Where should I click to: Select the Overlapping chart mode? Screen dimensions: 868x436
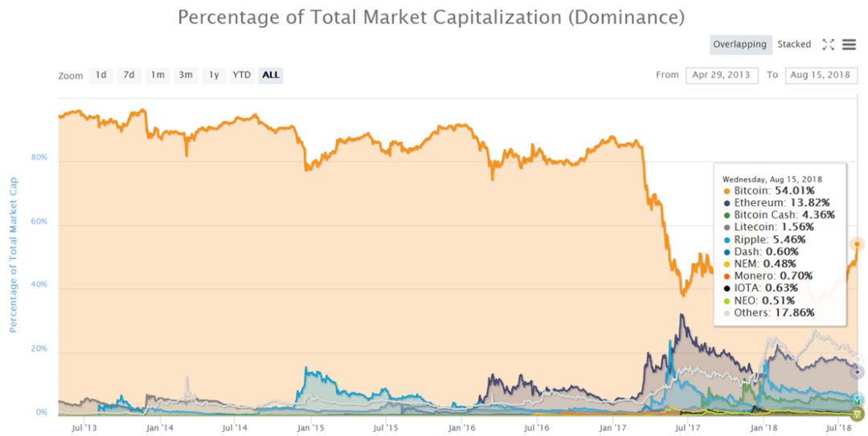(x=739, y=44)
